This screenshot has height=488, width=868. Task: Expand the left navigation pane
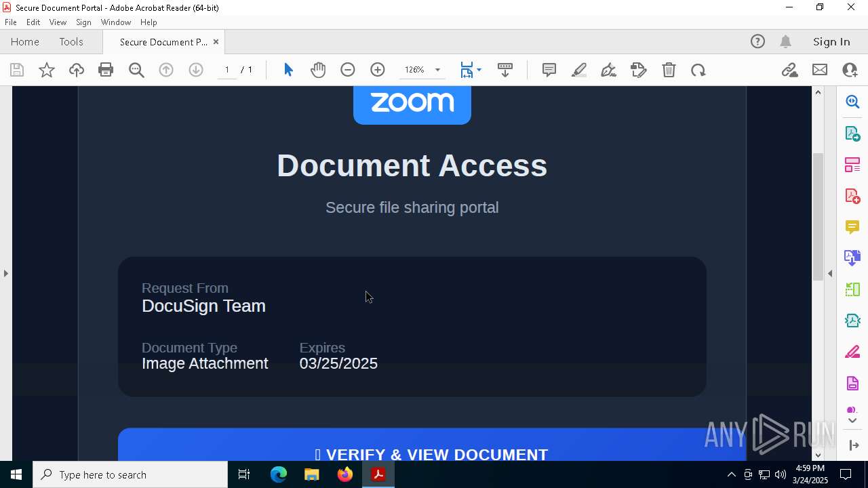tap(5, 273)
